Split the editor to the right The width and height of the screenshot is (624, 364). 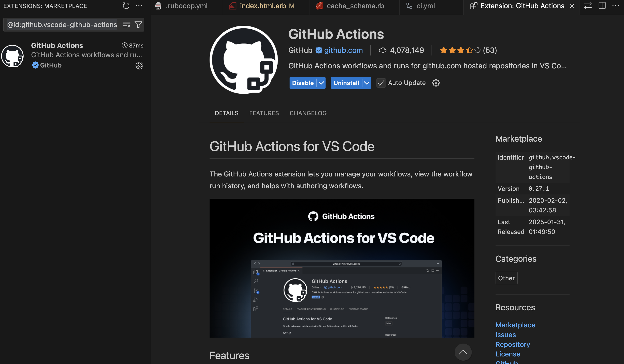602,6
